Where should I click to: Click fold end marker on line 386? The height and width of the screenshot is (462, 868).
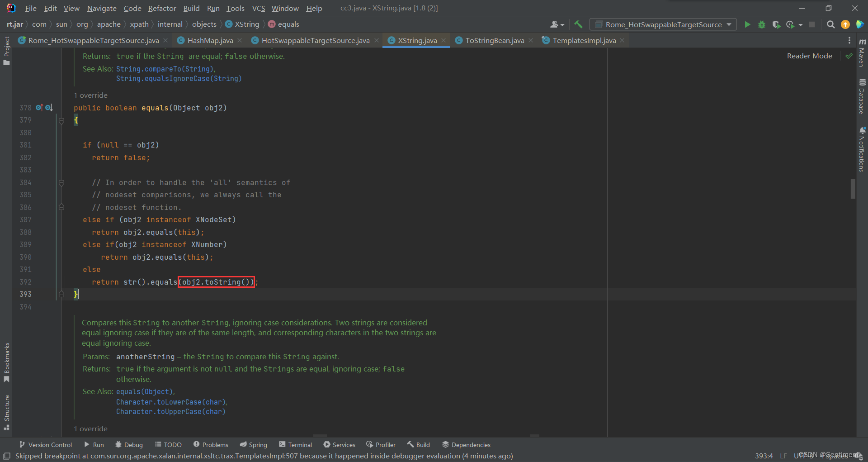(61, 207)
